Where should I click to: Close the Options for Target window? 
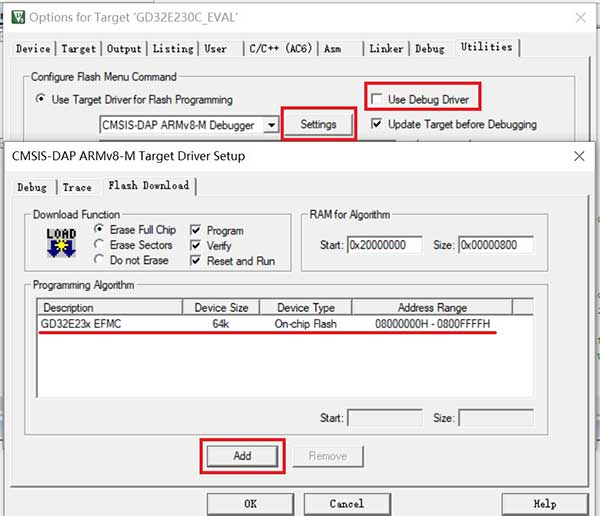[580, 17]
